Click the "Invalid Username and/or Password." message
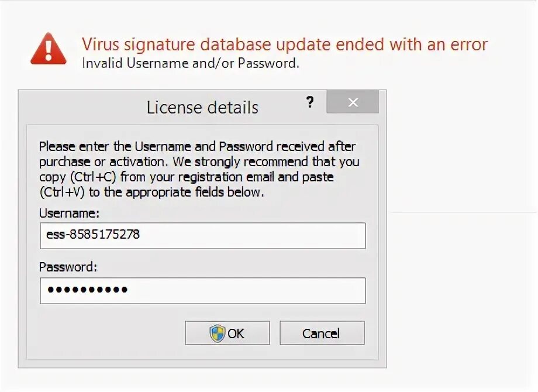The image size is (538, 392). 191,63
